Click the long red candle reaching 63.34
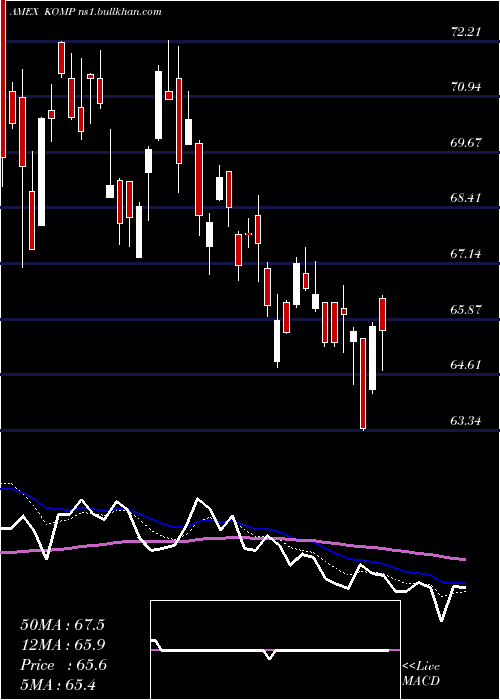 [x=363, y=383]
